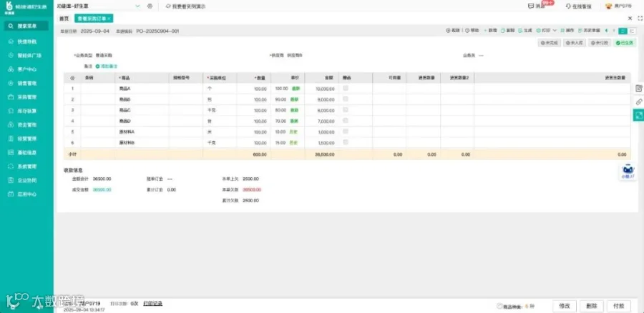The image size is (644, 313).
Task: Click 添加备注 link
Action: point(107,66)
